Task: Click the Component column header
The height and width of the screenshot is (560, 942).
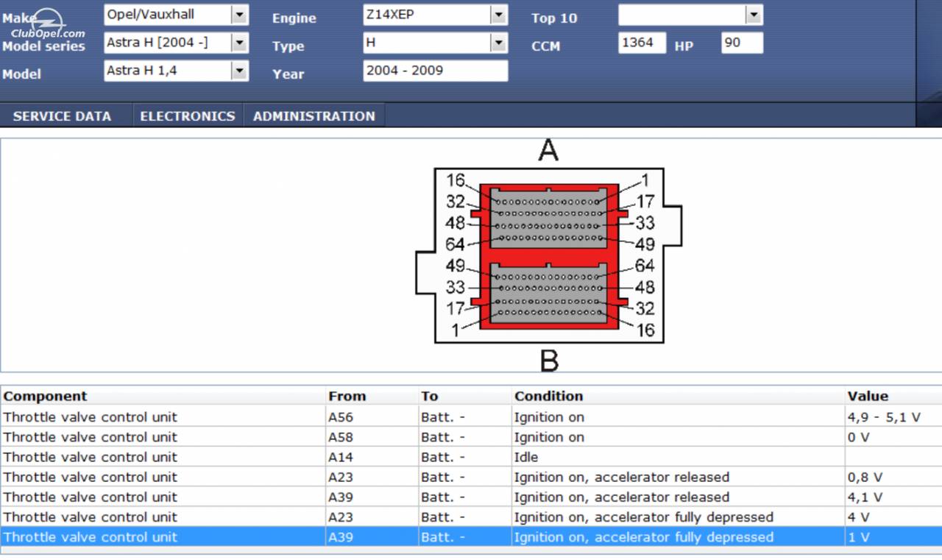Action: click(163, 396)
